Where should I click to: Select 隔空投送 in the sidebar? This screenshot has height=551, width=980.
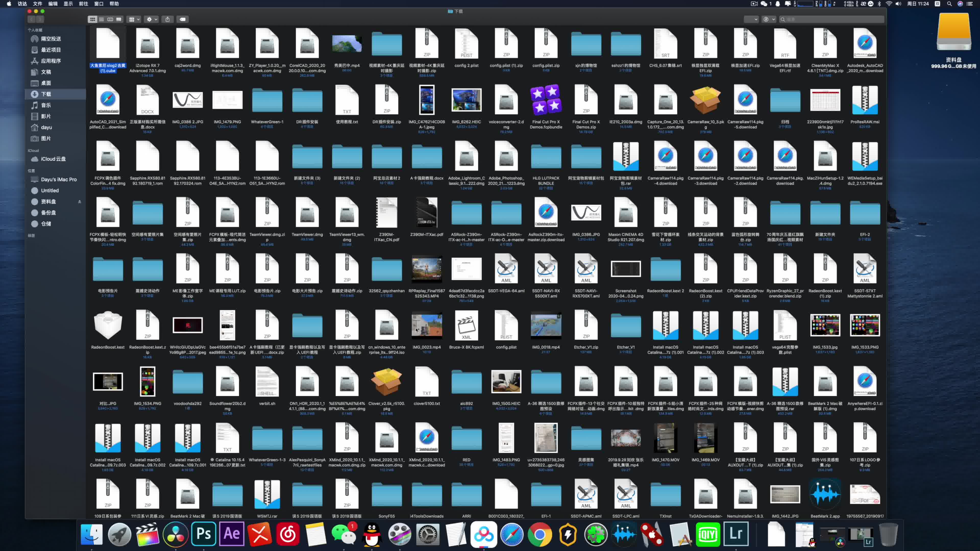[x=56, y=39]
